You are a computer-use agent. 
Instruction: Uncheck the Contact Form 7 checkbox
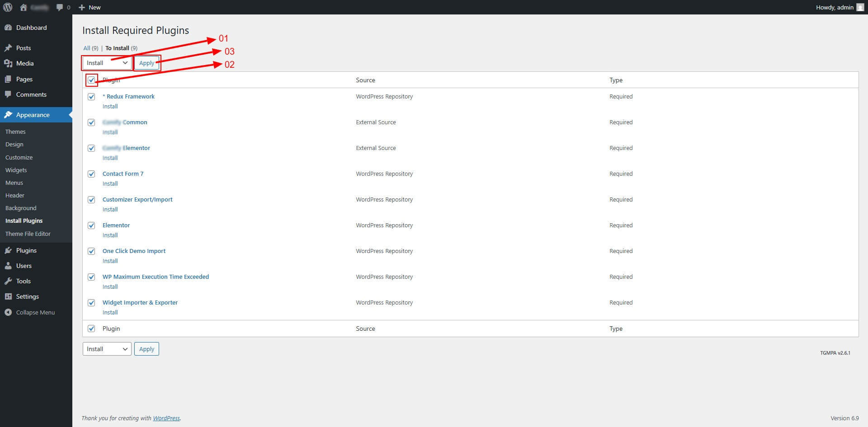click(91, 174)
